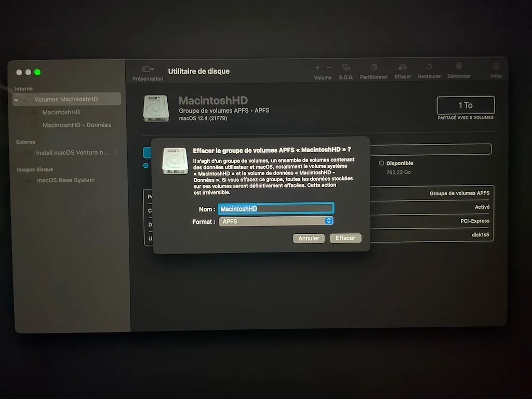
Task: Click the Nom text field
Action: pyautogui.click(x=276, y=208)
